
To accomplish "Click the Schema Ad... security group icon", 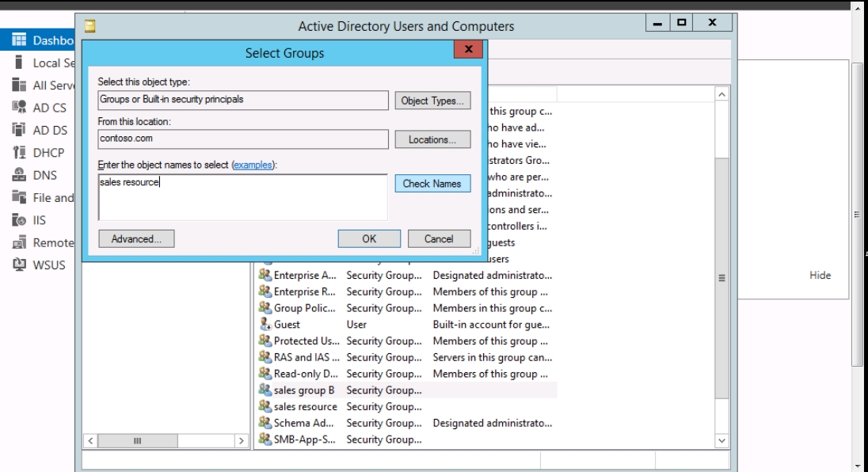I will click(265, 423).
